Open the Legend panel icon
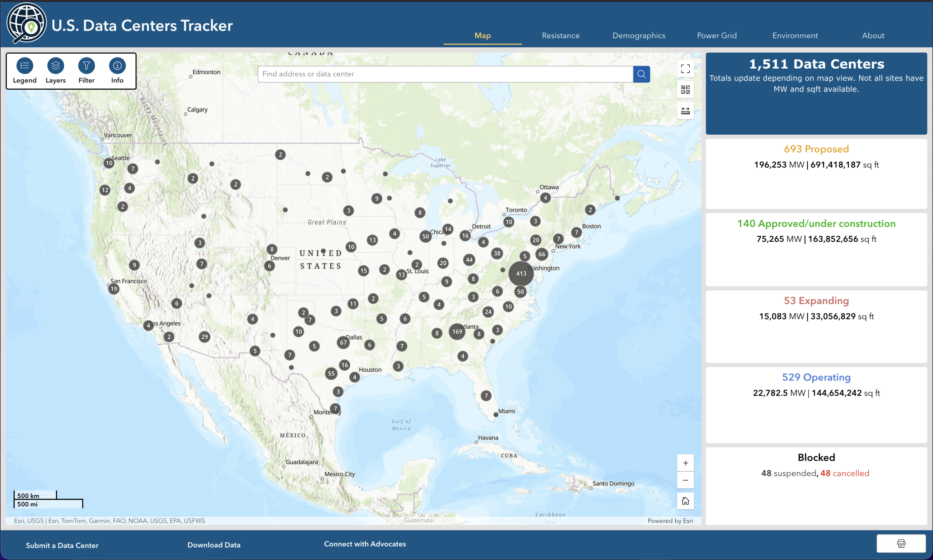The width and height of the screenshot is (933, 560). pyautogui.click(x=25, y=66)
